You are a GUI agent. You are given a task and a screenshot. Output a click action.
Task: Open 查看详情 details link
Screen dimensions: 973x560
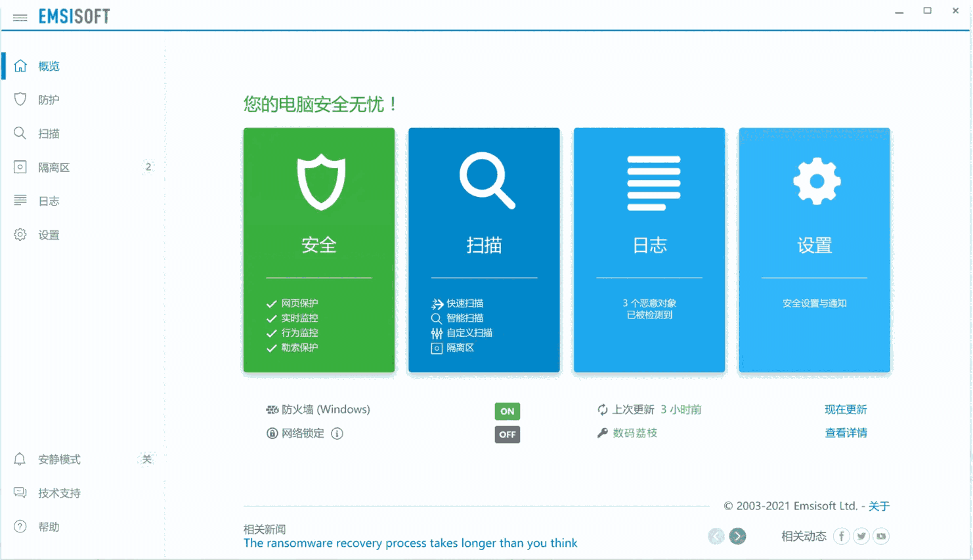pos(846,433)
